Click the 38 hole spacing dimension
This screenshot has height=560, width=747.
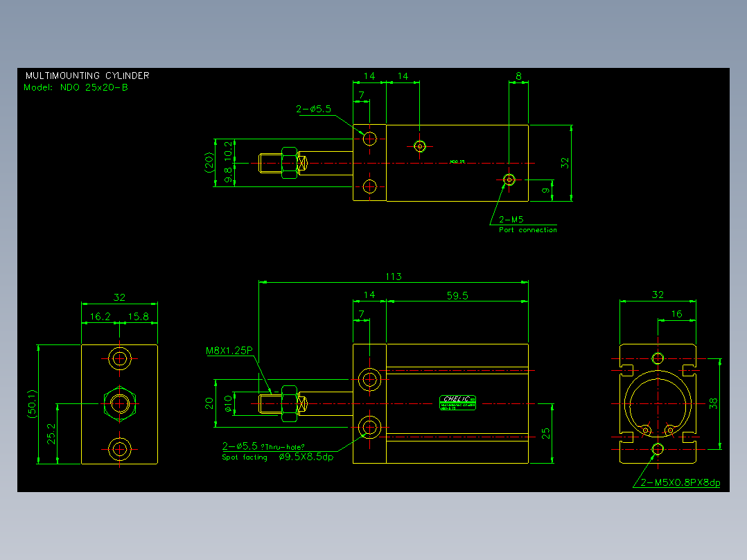(713, 403)
